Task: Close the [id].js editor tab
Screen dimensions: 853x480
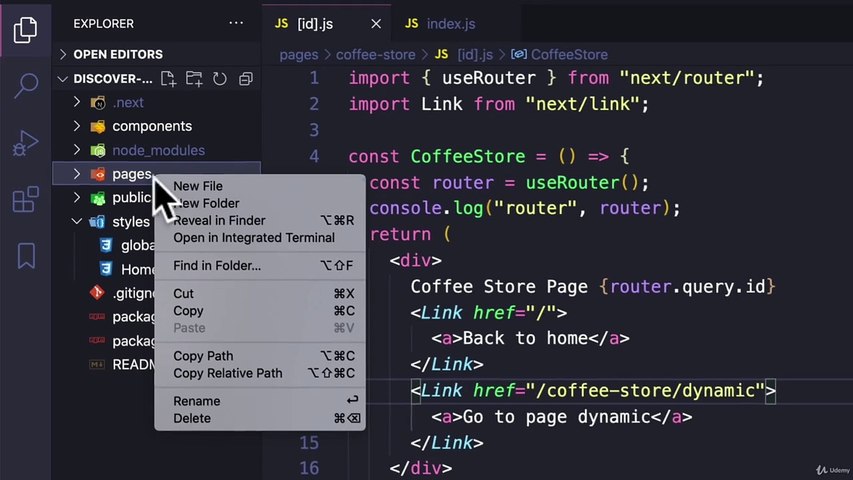Action: tap(376, 24)
